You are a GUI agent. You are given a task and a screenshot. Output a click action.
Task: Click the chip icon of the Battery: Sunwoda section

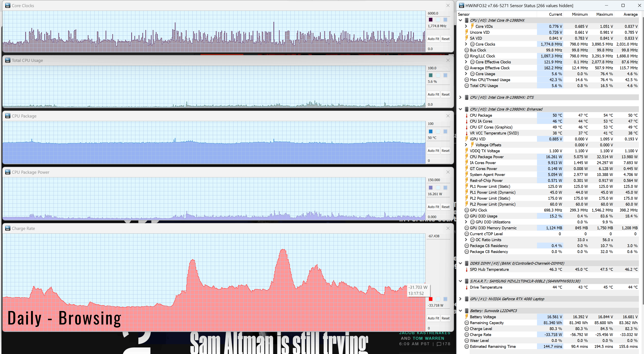pyautogui.click(x=467, y=311)
